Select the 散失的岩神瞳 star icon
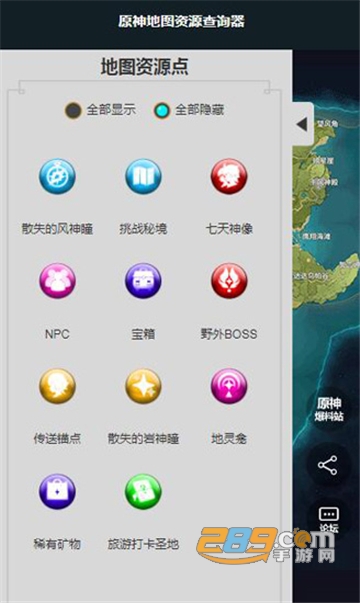 point(143,386)
